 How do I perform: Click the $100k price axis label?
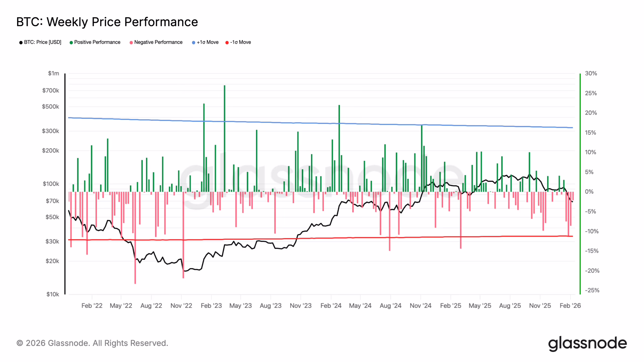click(51, 184)
